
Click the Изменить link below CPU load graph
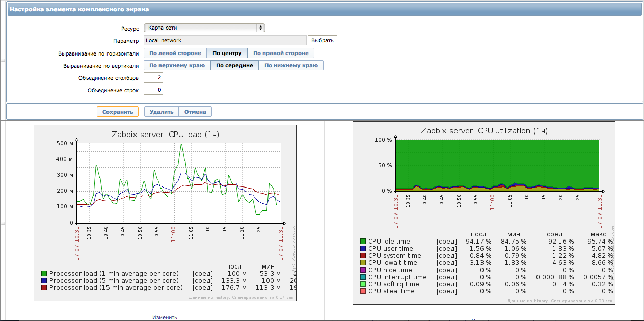point(165,317)
